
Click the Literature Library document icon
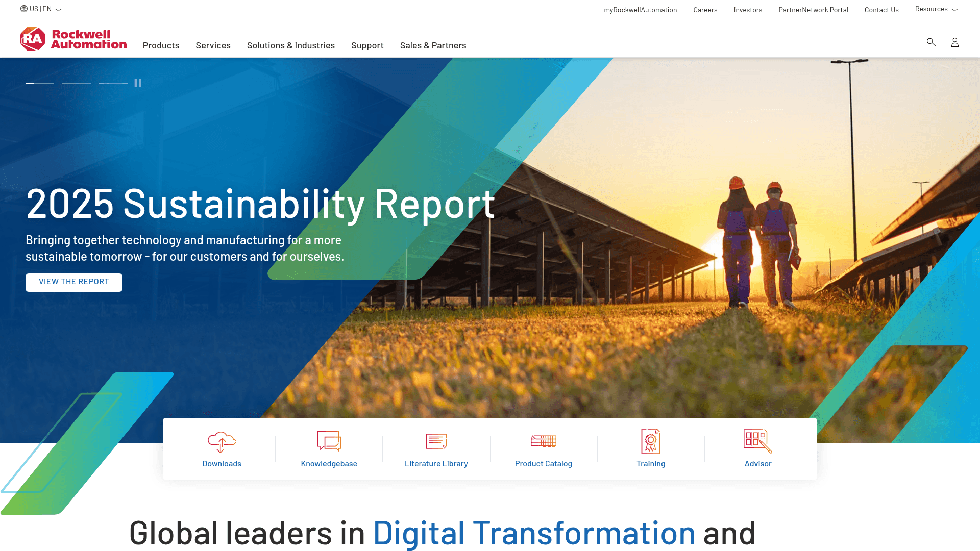coord(436,441)
